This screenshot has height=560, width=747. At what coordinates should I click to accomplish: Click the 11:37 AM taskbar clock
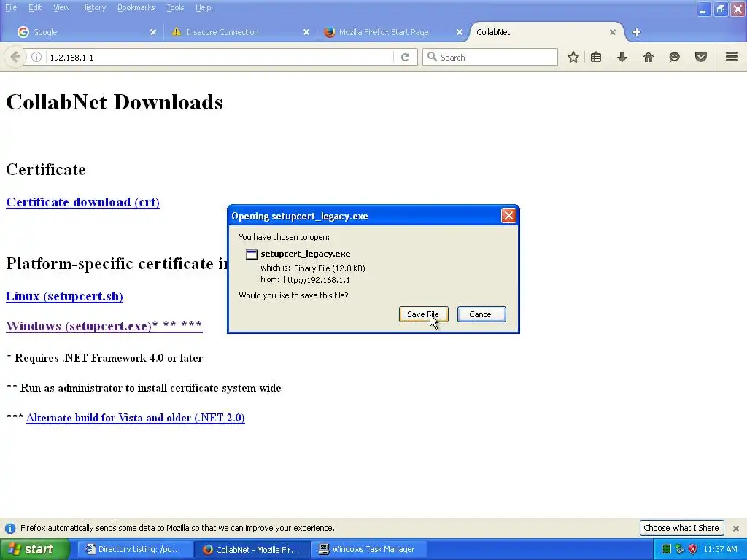coord(720,549)
